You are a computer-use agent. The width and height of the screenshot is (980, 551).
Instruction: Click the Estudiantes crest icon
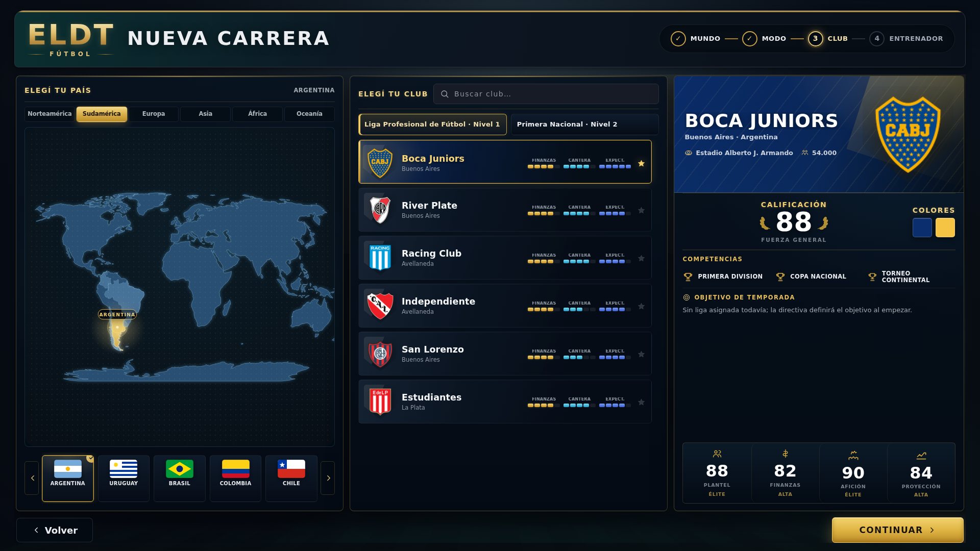tap(380, 402)
